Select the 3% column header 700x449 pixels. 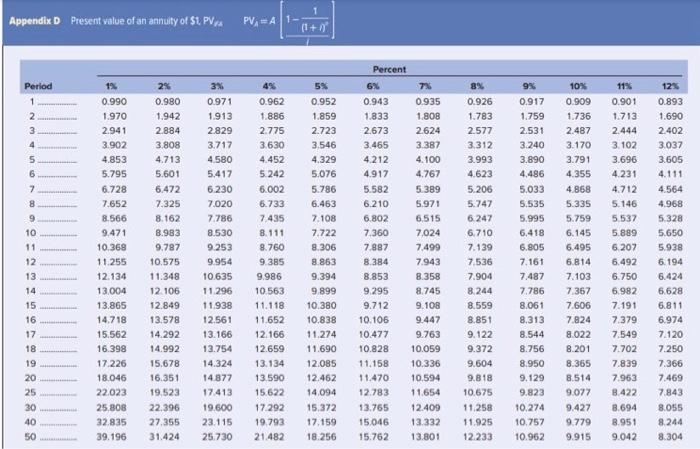tap(217, 86)
